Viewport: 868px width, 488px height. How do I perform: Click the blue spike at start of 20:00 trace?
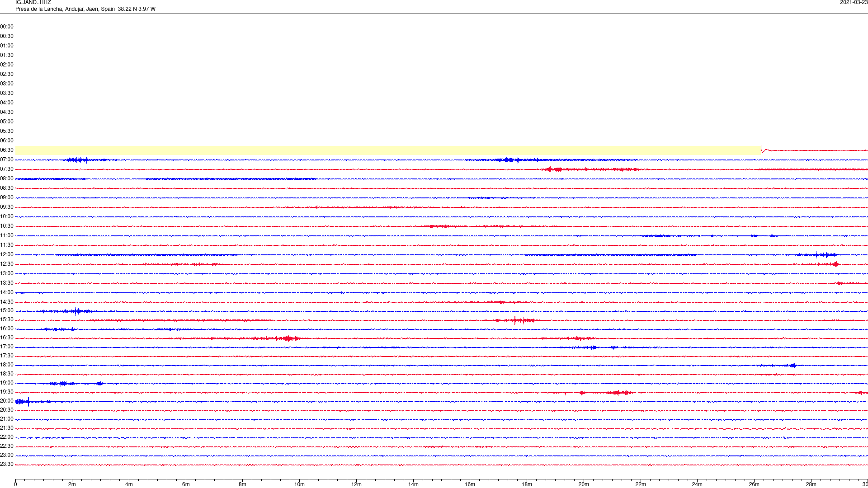click(28, 402)
